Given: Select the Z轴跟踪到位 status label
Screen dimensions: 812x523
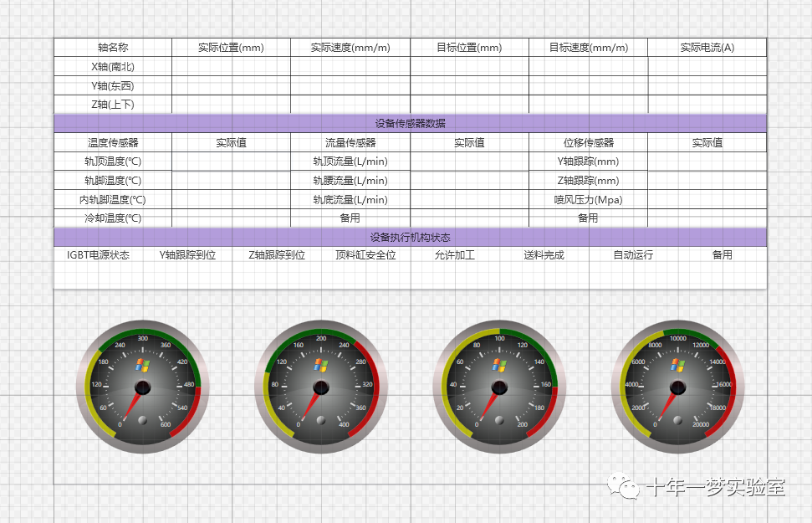Looking at the screenshot, I should tap(277, 255).
